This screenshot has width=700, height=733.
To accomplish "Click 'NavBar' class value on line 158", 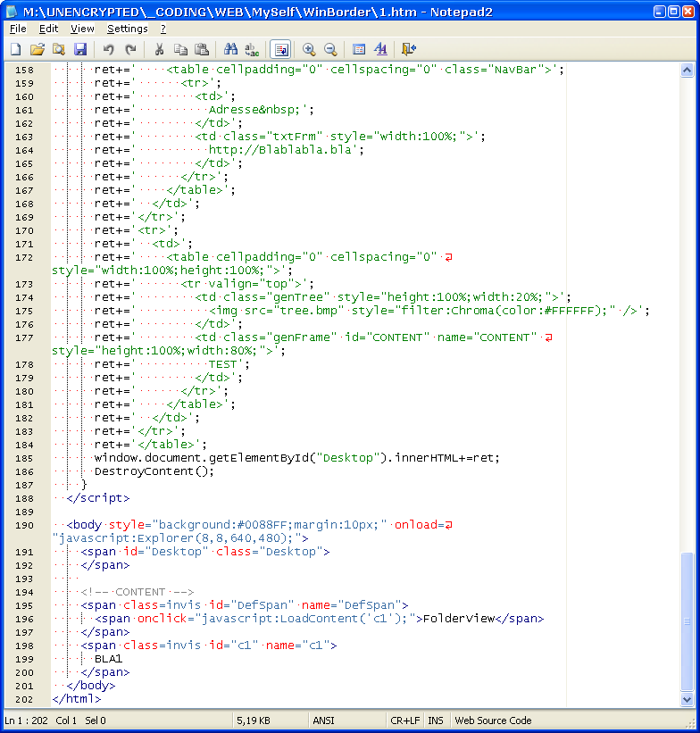I will click(515, 70).
